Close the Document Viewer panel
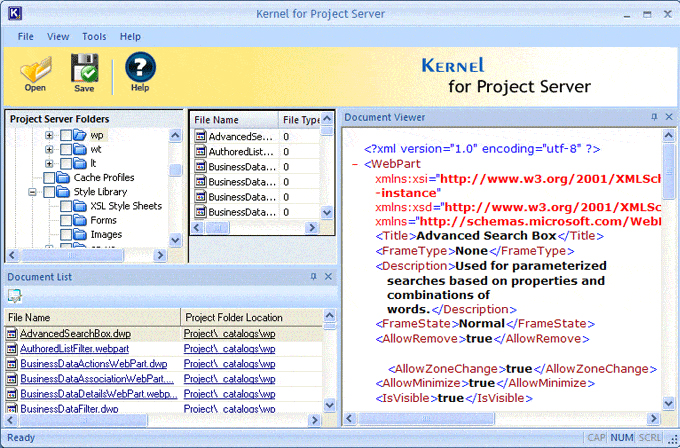The width and height of the screenshot is (680, 448). pos(669,117)
